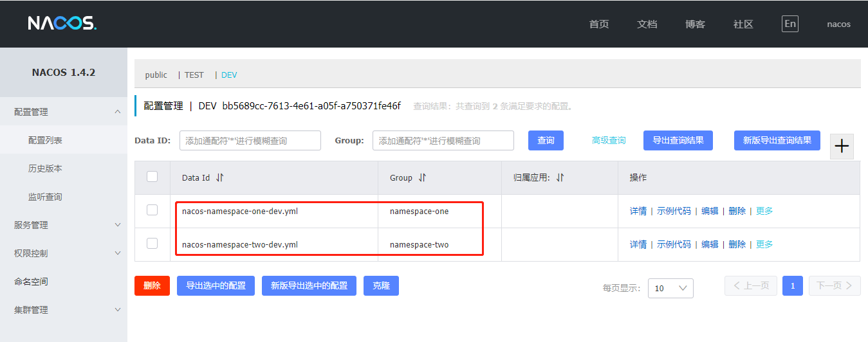Screen dimensions: 868x342
Task: Tick the select-all checkbox in the table header
Action: [x=152, y=177]
